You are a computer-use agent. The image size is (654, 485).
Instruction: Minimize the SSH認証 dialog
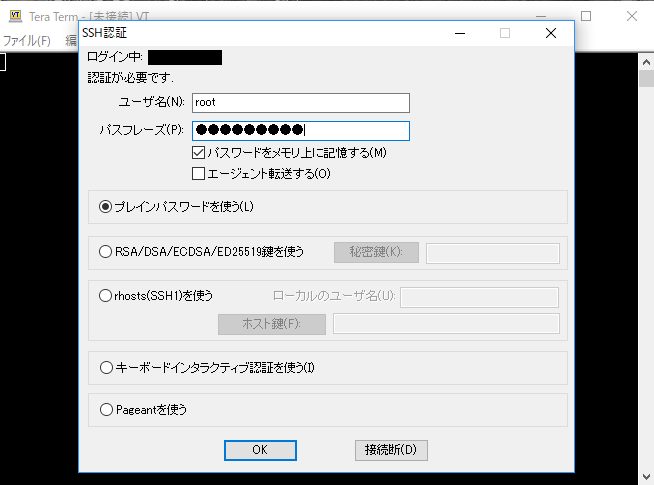click(460, 33)
